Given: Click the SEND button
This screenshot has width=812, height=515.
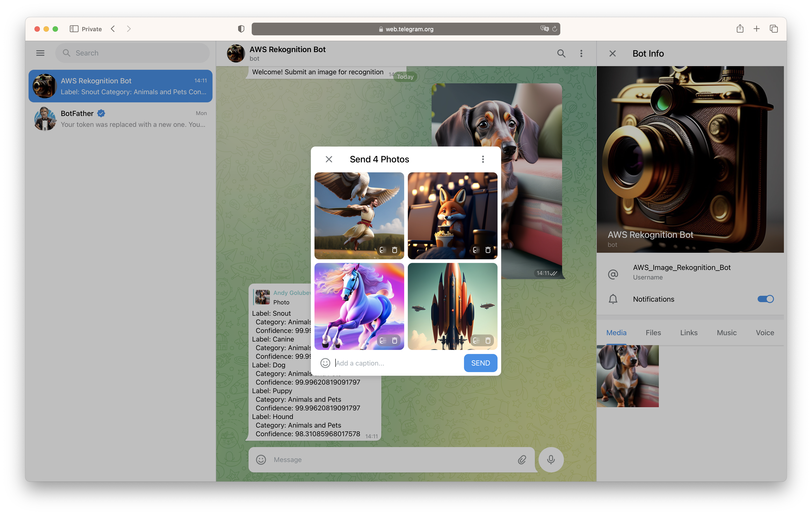Looking at the screenshot, I should (x=480, y=363).
